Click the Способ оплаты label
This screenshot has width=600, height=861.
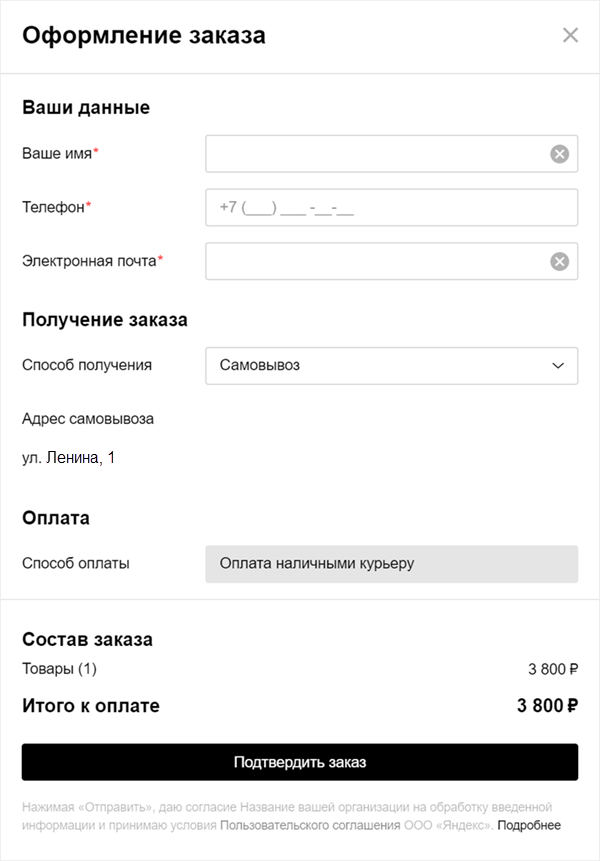75,563
